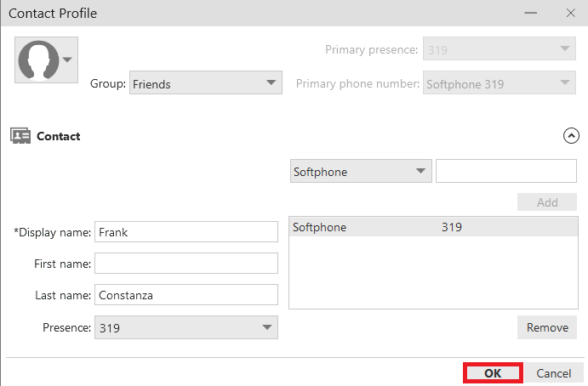This screenshot has width=588, height=386.
Task: Select the Softphone 319 list entry
Action: (433, 227)
